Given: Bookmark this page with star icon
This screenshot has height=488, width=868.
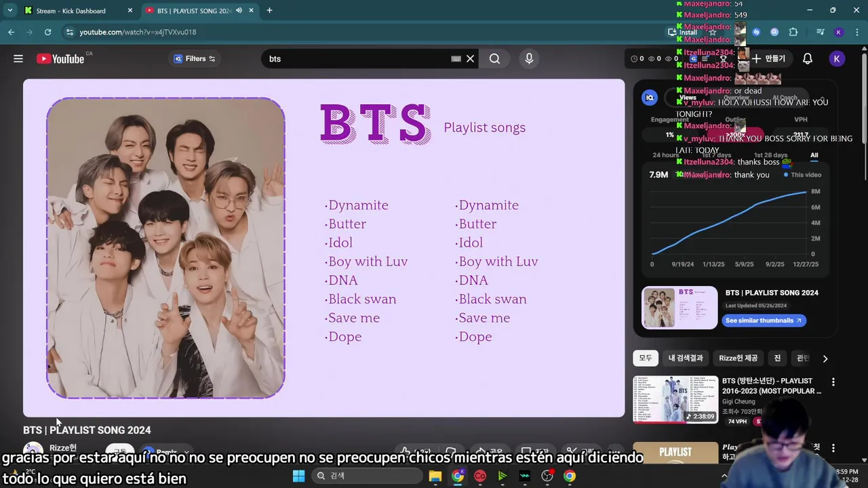Looking at the screenshot, I should (x=713, y=32).
